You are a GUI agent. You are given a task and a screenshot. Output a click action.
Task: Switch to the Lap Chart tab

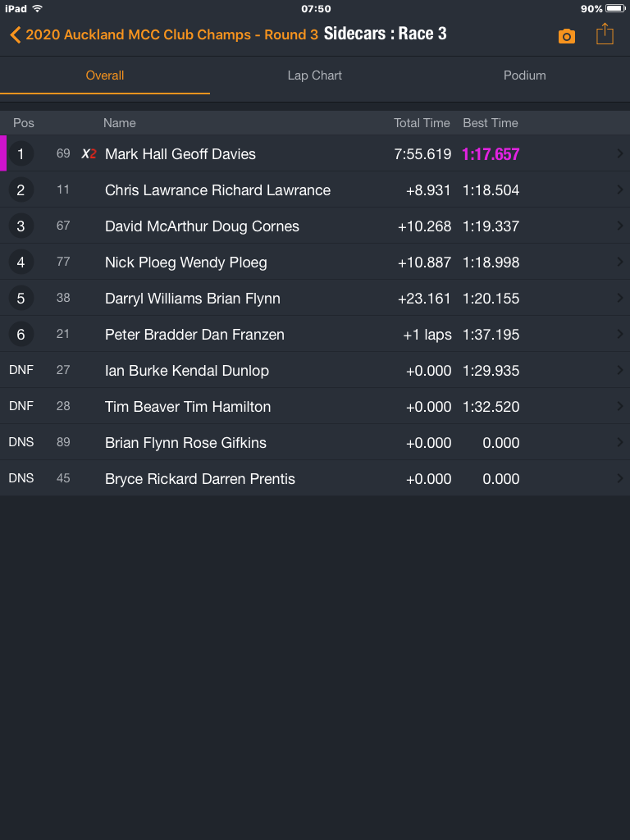coord(314,75)
